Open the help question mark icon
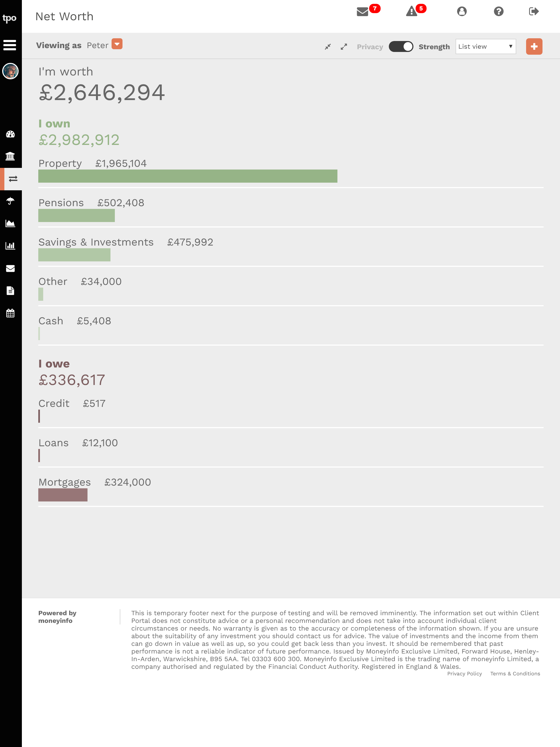Image resolution: width=560 pixels, height=747 pixels. [498, 11]
